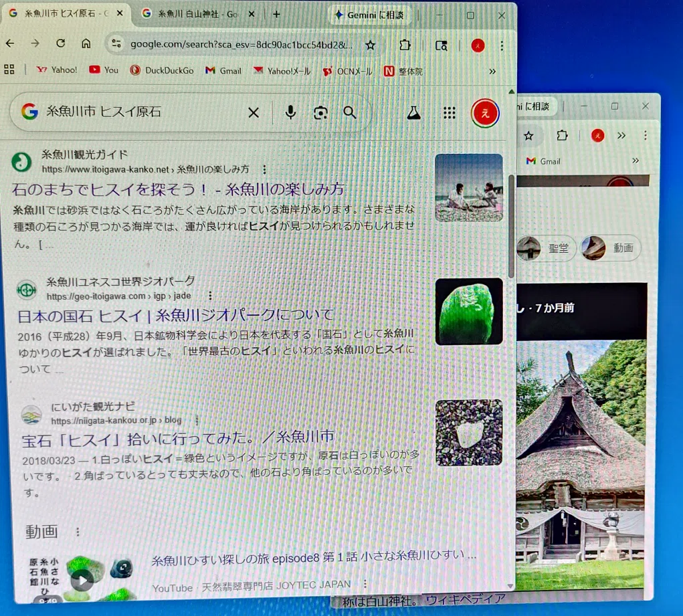
Task: Open 糸魚川ひすい探しの旅 episode8 video link
Action: pos(314,557)
